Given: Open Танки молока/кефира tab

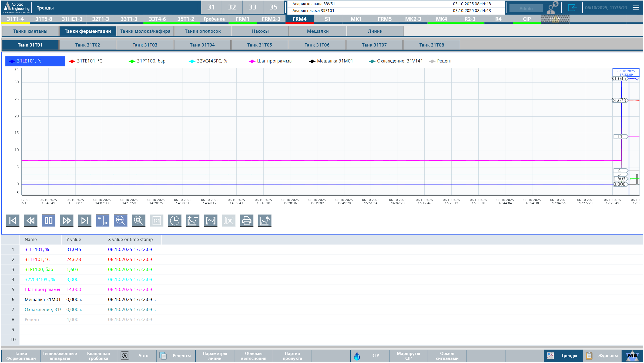Looking at the screenshot, I should point(145,31).
